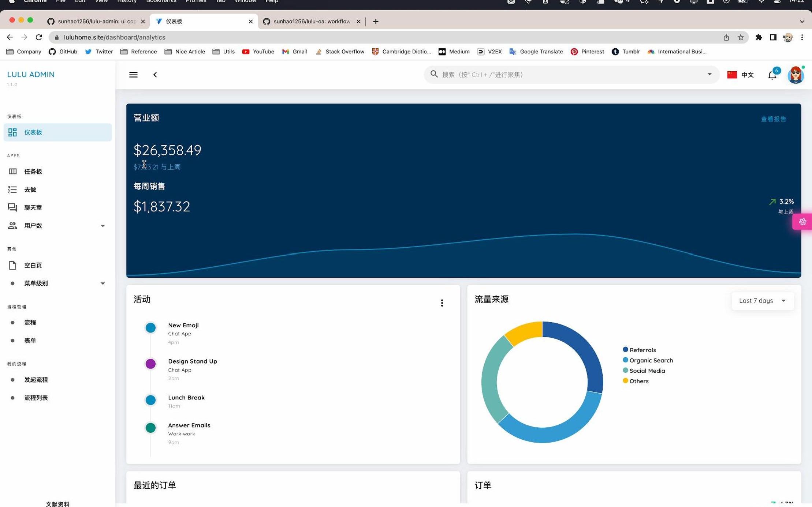Switch to the lulu-oa workflow tab

point(311,21)
